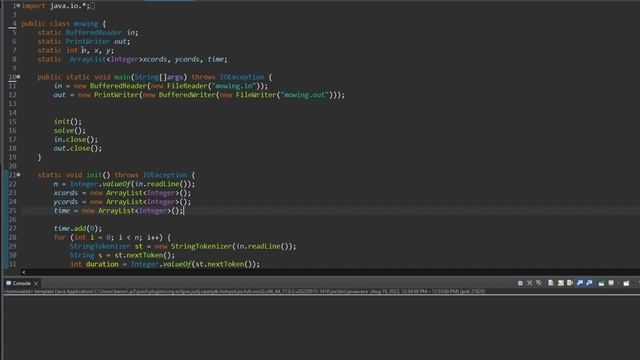This screenshot has height=360, width=640.
Task: Click 'duration' variable on line 31
Action: (x=102, y=264)
